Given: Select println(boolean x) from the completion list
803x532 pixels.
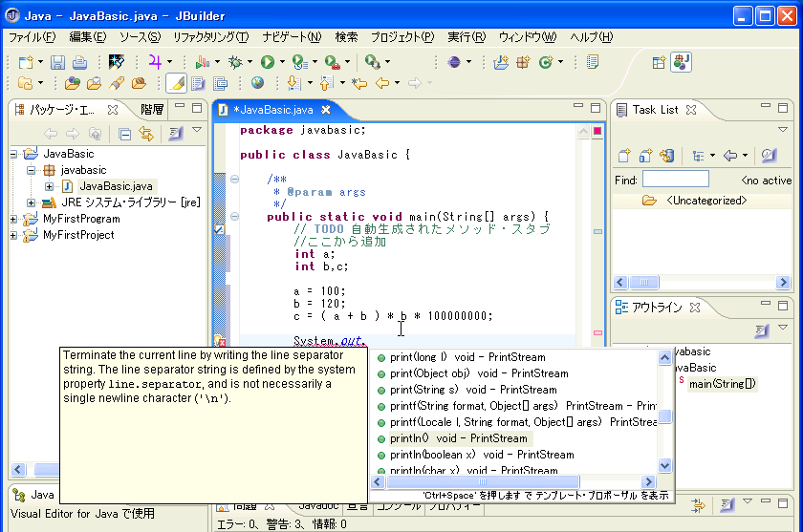Looking at the screenshot, I should [x=482, y=455].
